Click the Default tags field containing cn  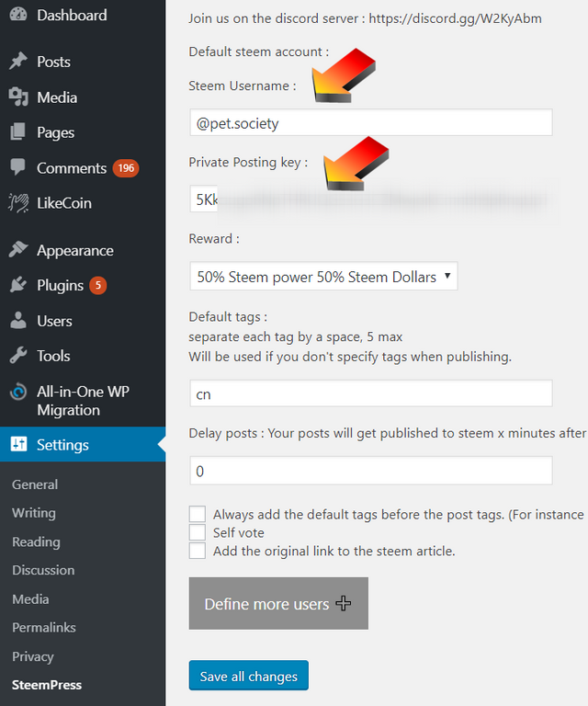(371, 393)
